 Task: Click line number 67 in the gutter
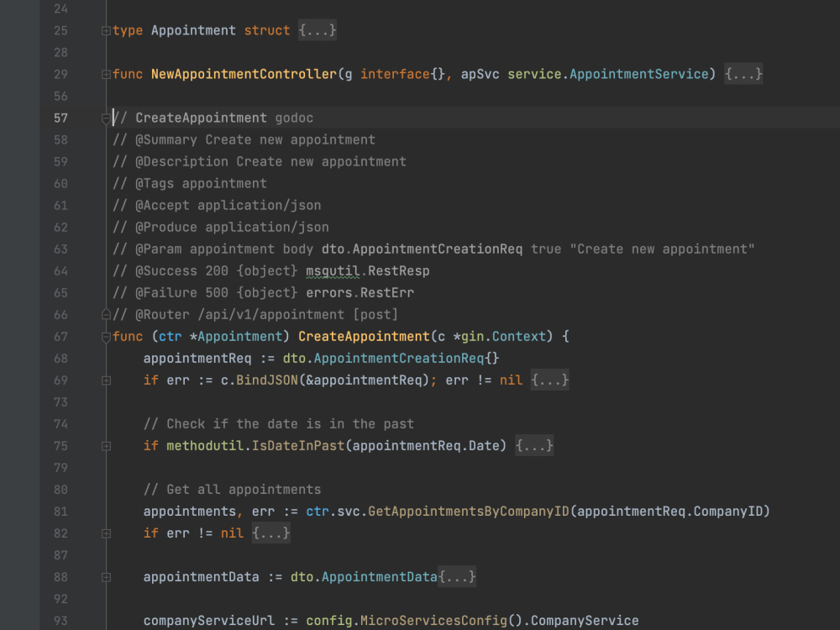point(60,337)
